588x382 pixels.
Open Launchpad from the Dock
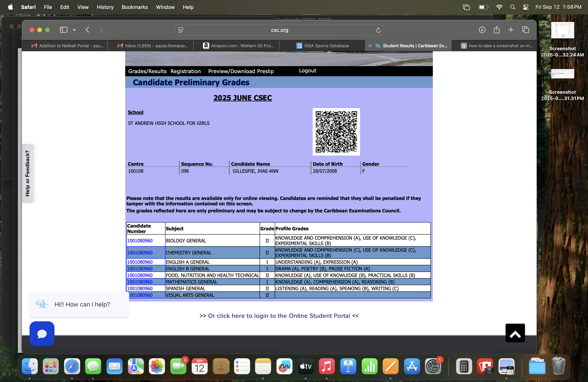click(51, 366)
